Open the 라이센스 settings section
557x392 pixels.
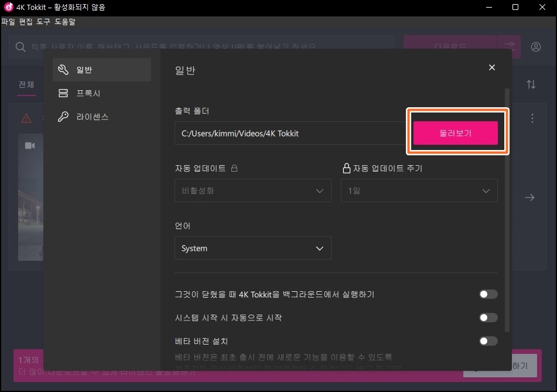pyautogui.click(x=101, y=117)
